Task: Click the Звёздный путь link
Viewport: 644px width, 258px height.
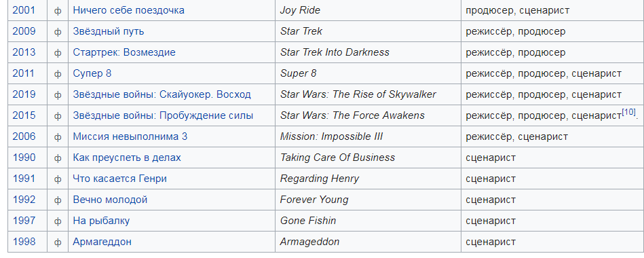Action: (109, 31)
